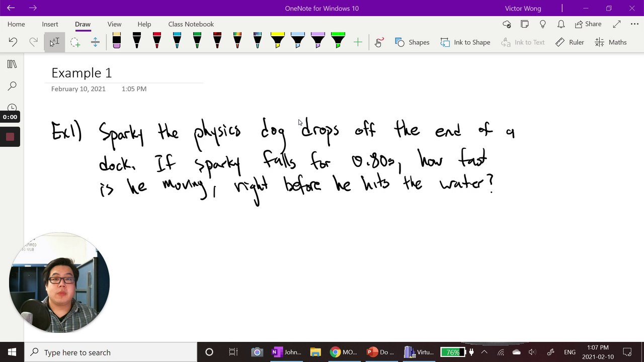Select the black pen

(137, 41)
